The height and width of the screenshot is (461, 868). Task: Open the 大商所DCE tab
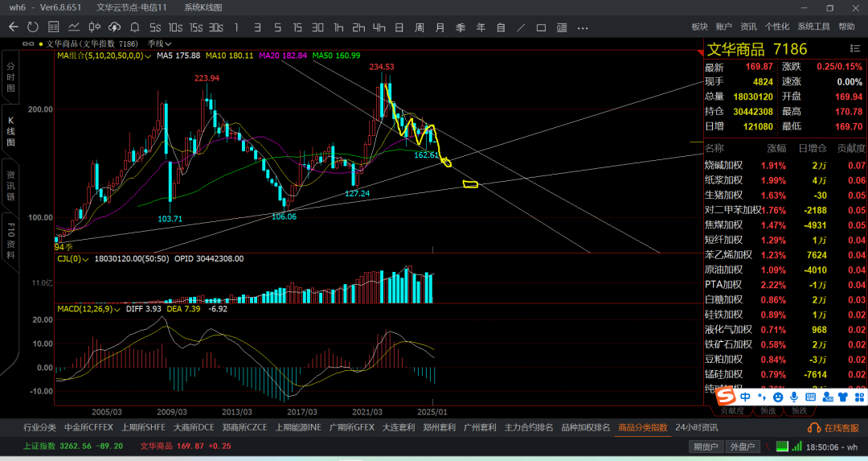tap(194, 427)
